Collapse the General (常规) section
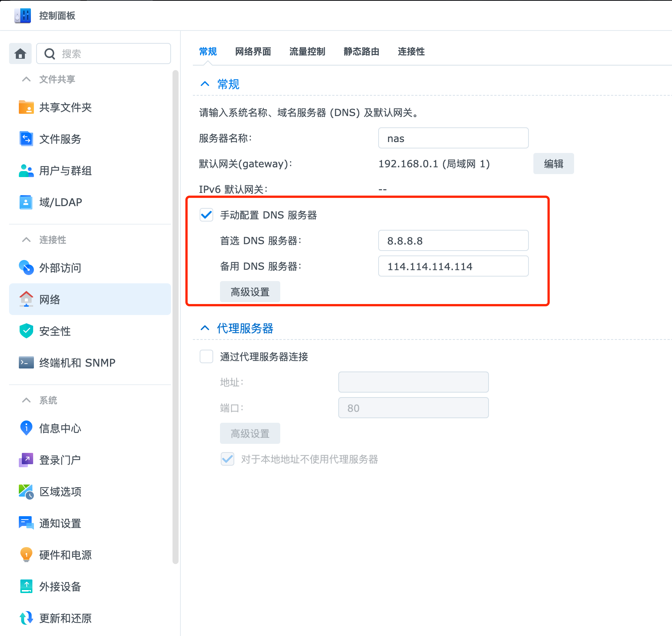The image size is (672, 636). click(205, 84)
